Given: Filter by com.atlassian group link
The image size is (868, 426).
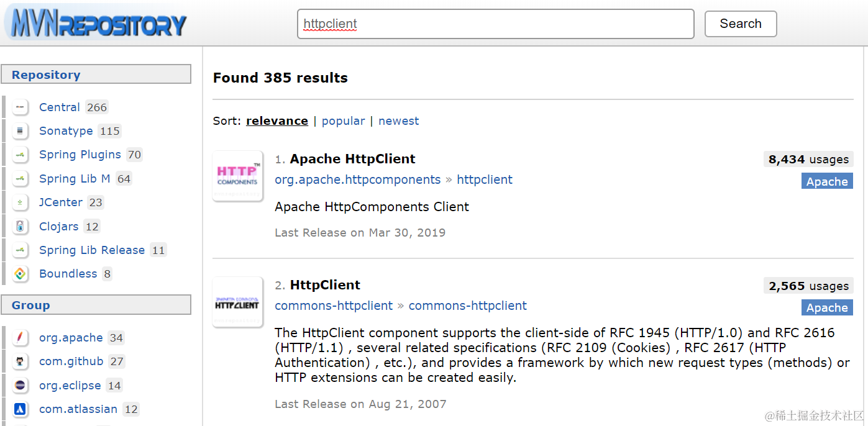Looking at the screenshot, I should (78, 409).
